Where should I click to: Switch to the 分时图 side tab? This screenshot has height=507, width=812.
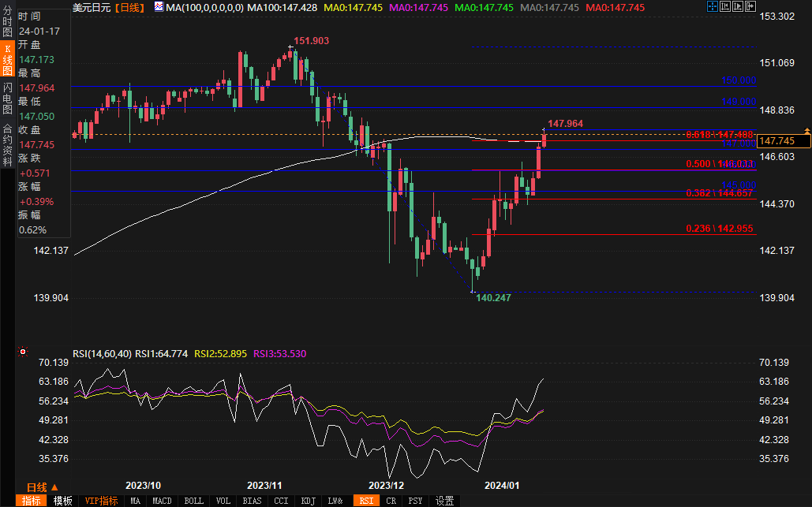7,21
